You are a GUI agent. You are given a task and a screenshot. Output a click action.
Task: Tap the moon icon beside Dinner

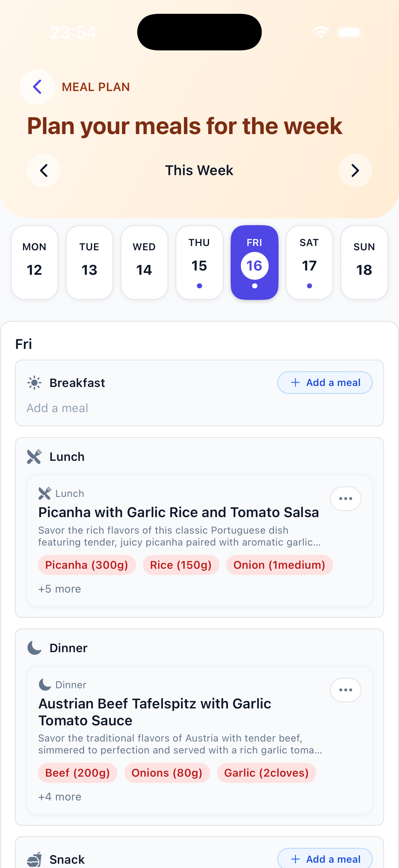[35, 647]
